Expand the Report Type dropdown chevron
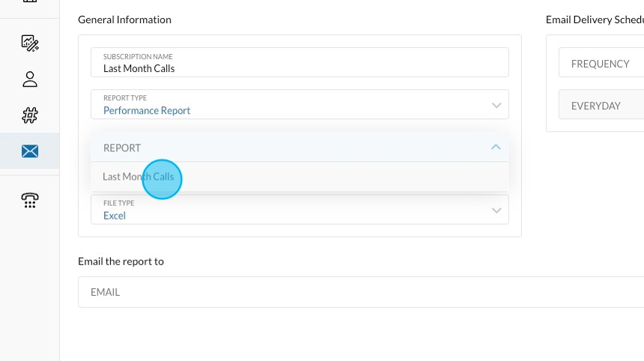 pos(496,106)
